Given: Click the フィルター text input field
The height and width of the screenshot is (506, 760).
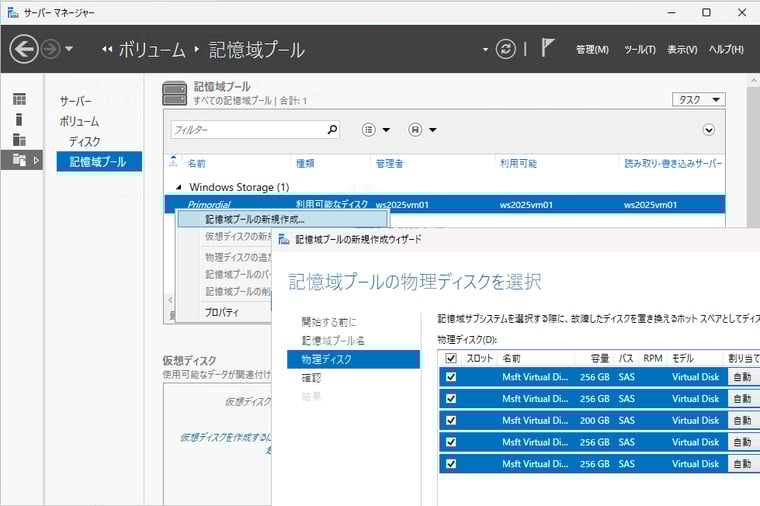Looking at the screenshot, I should pyautogui.click(x=246, y=130).
